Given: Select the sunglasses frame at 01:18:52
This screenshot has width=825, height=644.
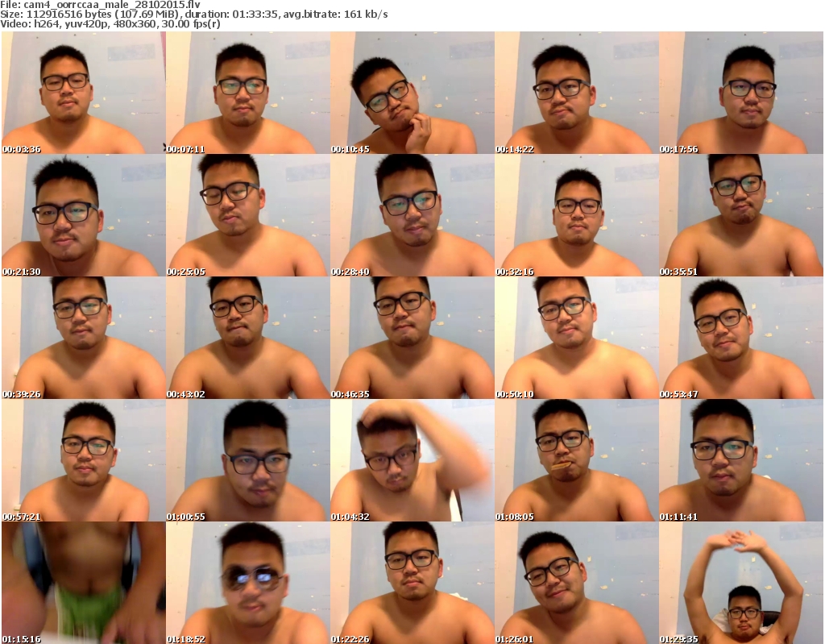Looking at the screenshot, I should (x=248, y=583).
